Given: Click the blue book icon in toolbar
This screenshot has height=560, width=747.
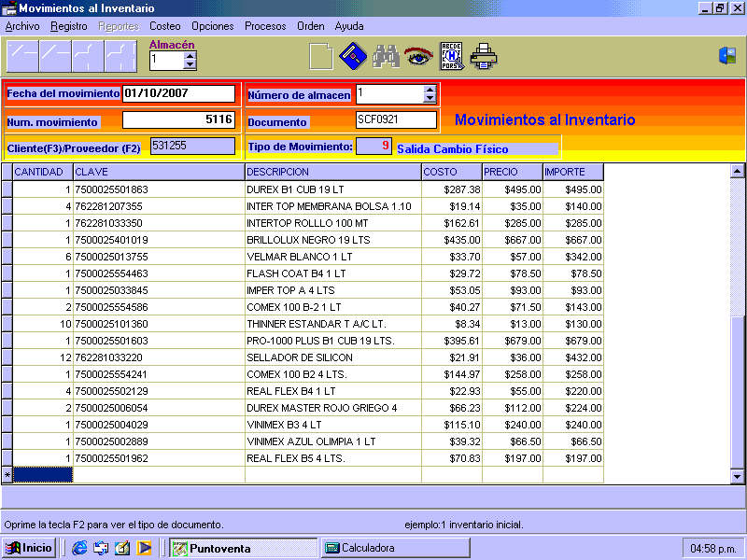Looking at the screenshot, I should click(x=351, y=57).
